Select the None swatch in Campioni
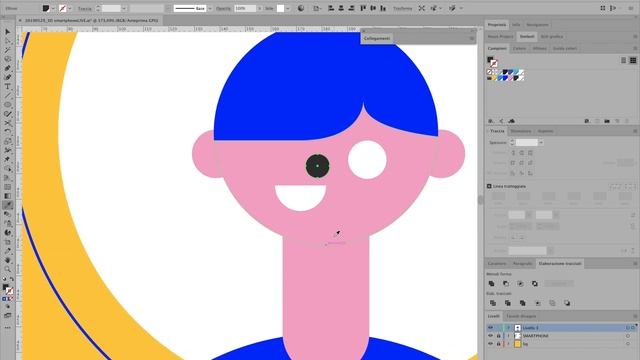 (490, 72)
